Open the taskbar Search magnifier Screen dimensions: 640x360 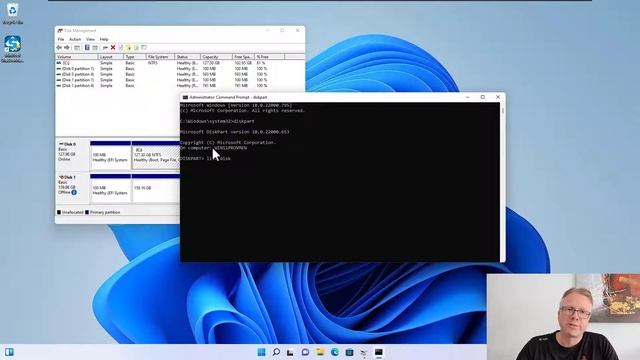276,352
